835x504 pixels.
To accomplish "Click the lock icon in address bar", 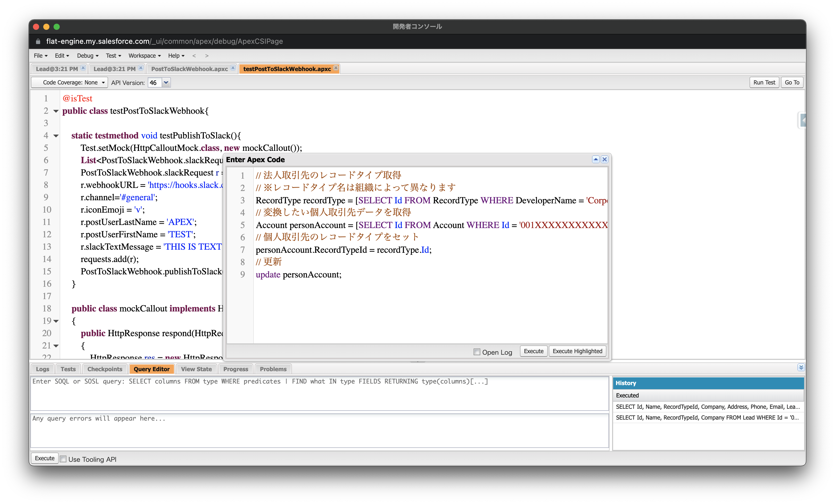I will [x=38, y=41].
